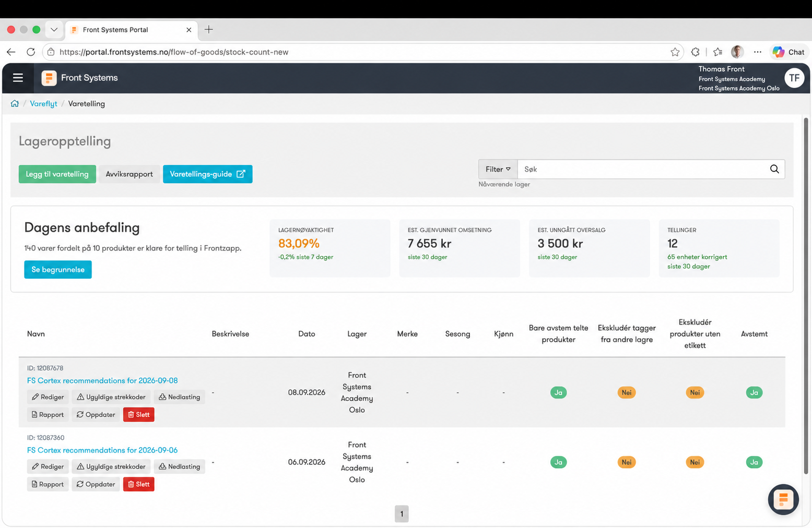
Task: Delete the 2026-09-08 count with Slett
Action: click(x=139, y=415)
